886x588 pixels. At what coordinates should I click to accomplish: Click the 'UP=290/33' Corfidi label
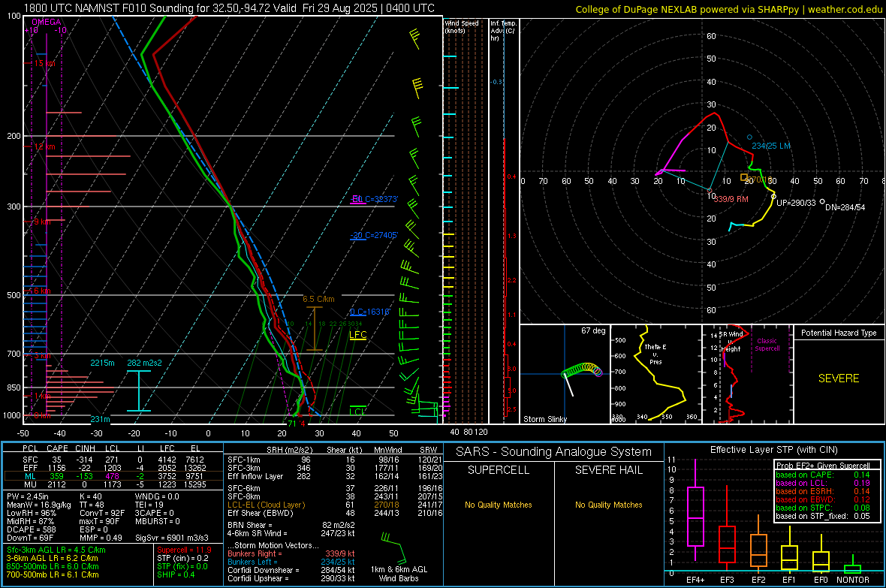point(796,203)
